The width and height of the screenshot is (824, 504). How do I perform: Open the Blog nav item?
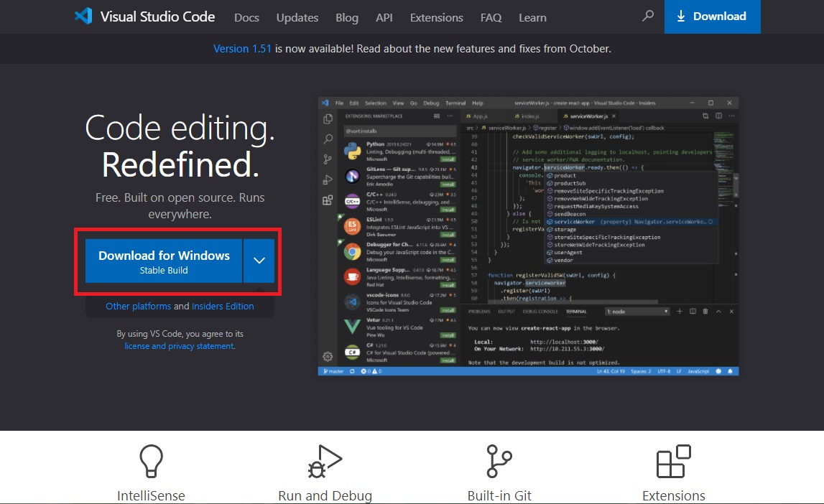[x=347, y=17]
